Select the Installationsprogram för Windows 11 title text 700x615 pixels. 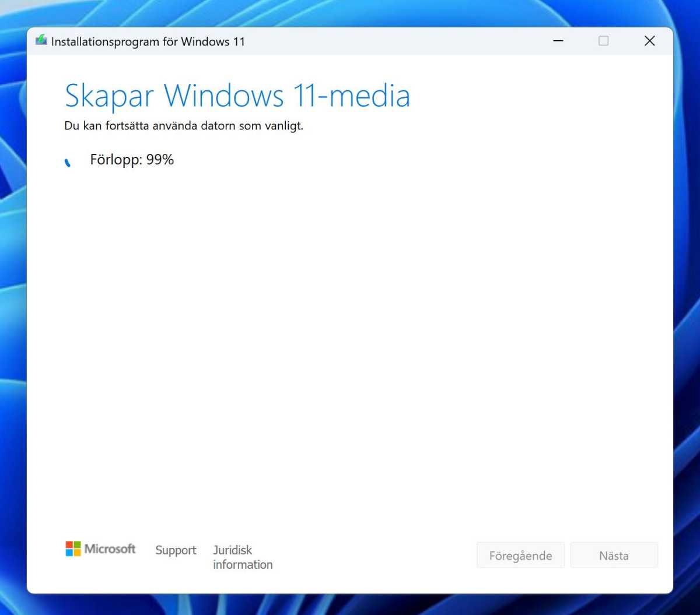click(x=148, y=41)
